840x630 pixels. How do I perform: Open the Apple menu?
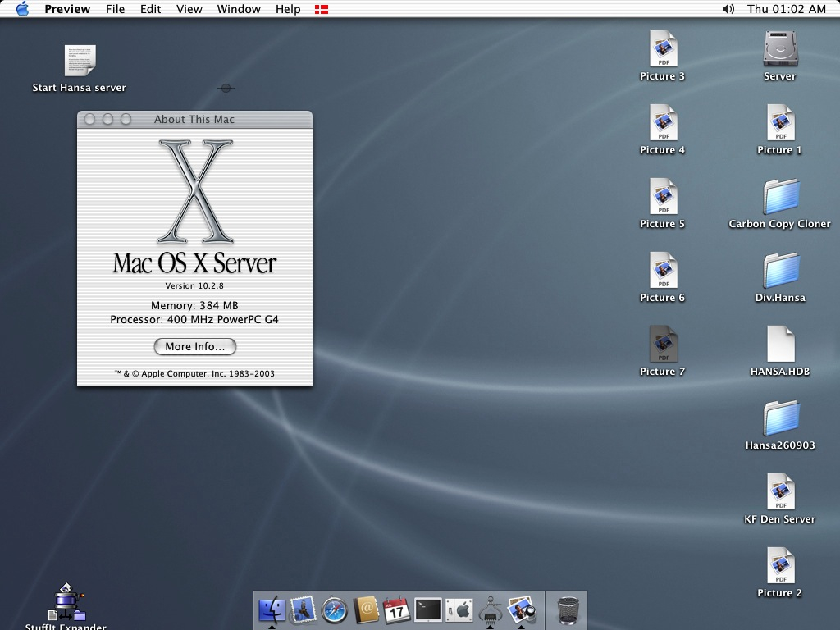coord(22,9)
